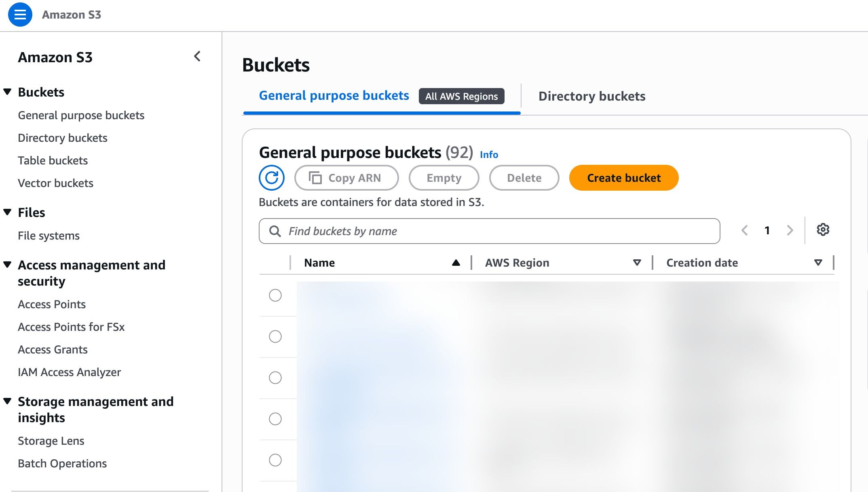Click the Amazon S3 breadcrumb title
This screenshot has height=492, width=868.
click(72, 15)
